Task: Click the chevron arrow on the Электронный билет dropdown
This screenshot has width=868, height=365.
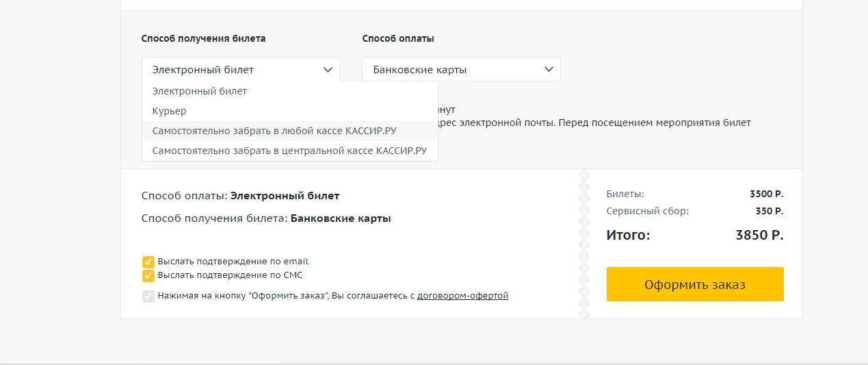Action: point(327,69)
